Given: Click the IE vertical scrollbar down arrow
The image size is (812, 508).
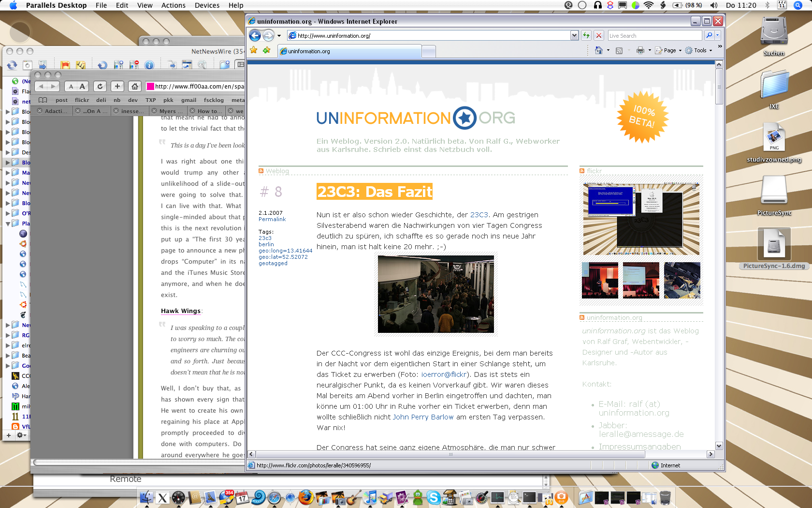Looking at the screenshot, I should tap(719, 446).
